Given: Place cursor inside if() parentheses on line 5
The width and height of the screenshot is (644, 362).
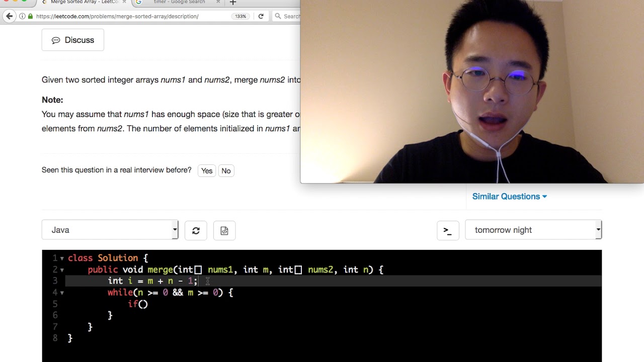Looking at the screenshot, I should (143, 304).
